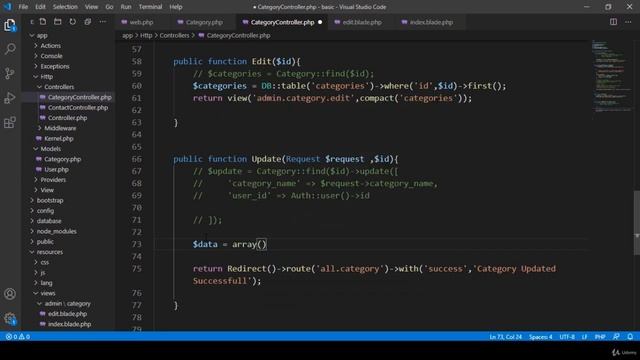640x360 pixels.
Task: Open notifications bell in status bar
Action: (x=630, y=337)
